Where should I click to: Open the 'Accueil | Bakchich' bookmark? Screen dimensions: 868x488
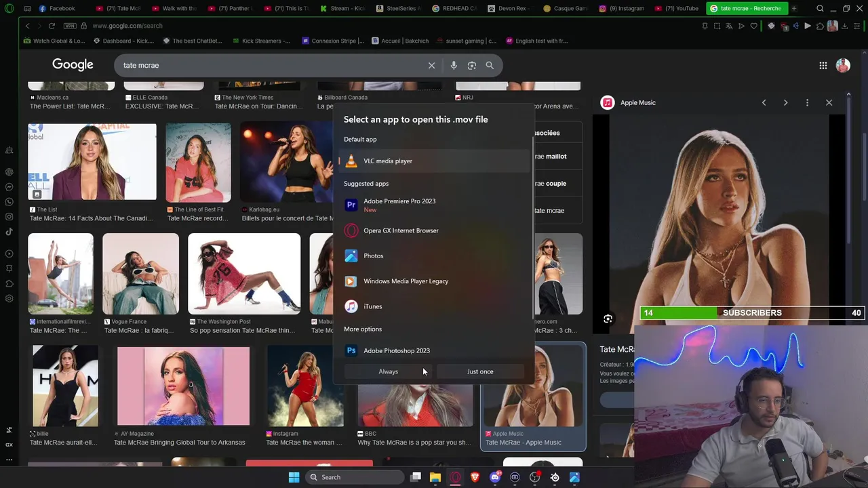(400, 41)
